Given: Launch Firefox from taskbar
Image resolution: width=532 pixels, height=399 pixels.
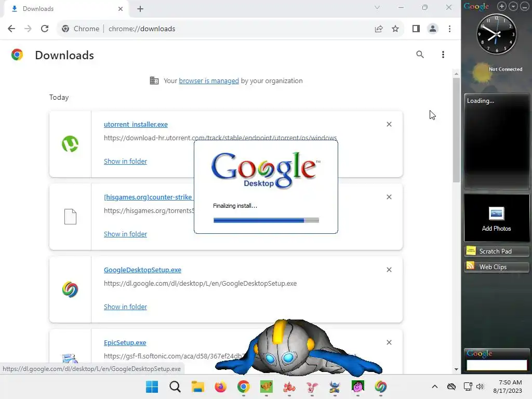Looking at the screenshot, I should point(220,387).
